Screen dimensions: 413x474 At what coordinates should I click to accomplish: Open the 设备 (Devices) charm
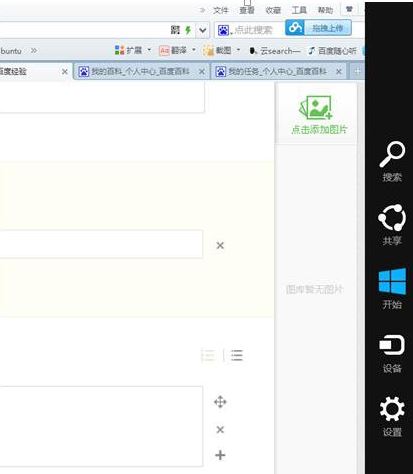pos(392,353)
